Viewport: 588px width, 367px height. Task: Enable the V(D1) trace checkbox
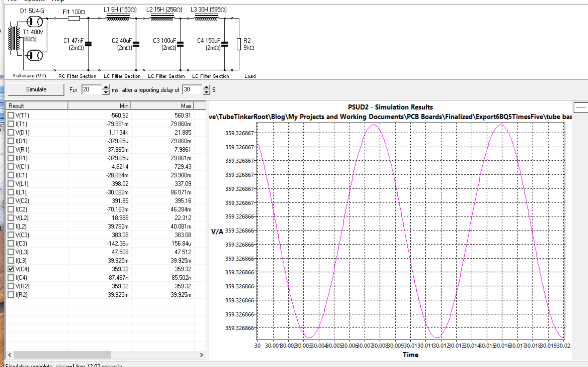tap(11, 132)
